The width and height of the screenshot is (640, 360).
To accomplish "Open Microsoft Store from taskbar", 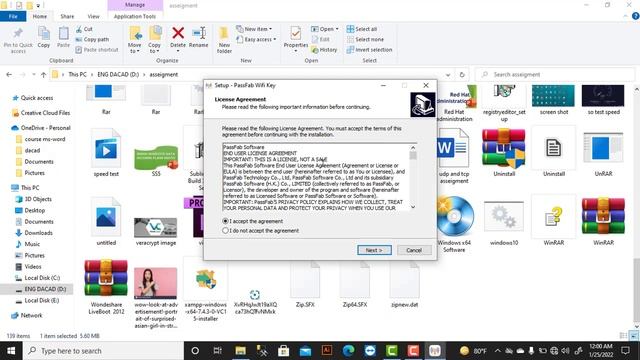I will pyautogui.click(x=283, y=351).
